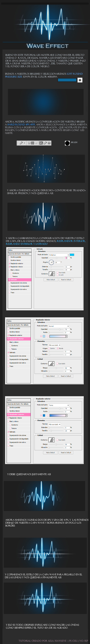Select solid color radio in Resplandor interior
Image resolution: width=90 pixels, height=644 pixels.
[x=41, y=336]
